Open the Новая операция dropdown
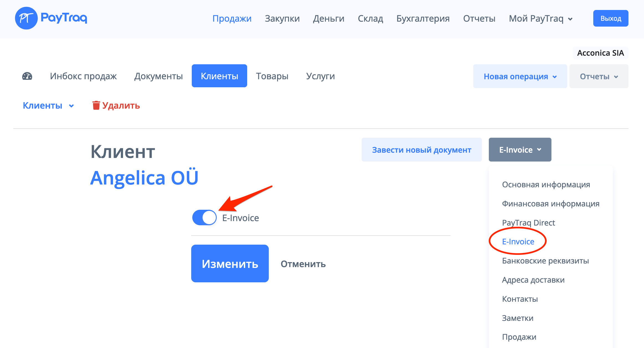This screenshot has width=644, height=348. pos(520,76)
